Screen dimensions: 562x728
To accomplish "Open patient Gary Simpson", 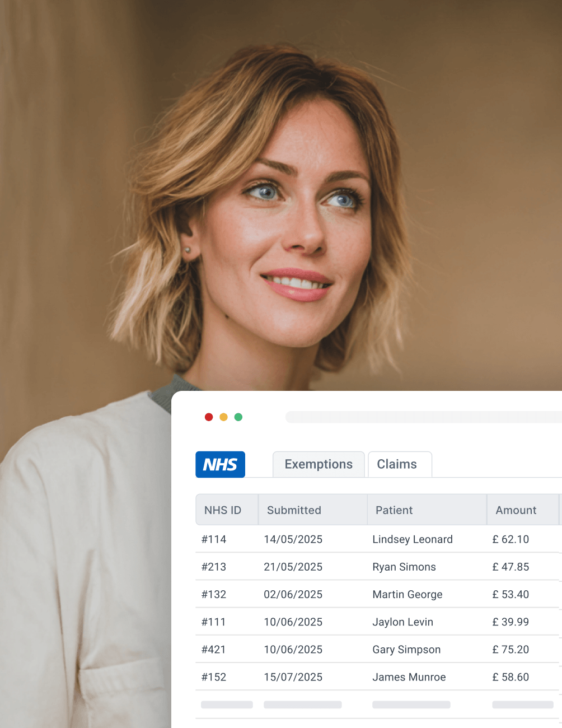I will click(406, 650).
